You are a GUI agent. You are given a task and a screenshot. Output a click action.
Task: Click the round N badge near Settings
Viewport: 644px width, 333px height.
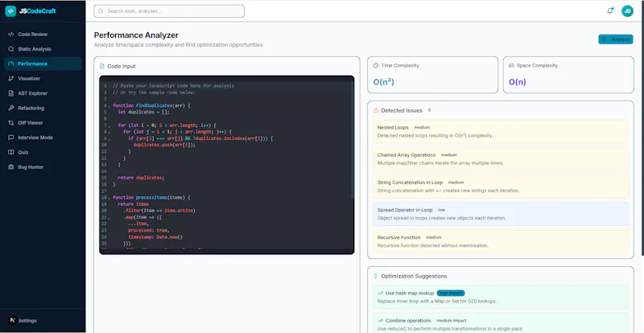click(x=13, y=320)
